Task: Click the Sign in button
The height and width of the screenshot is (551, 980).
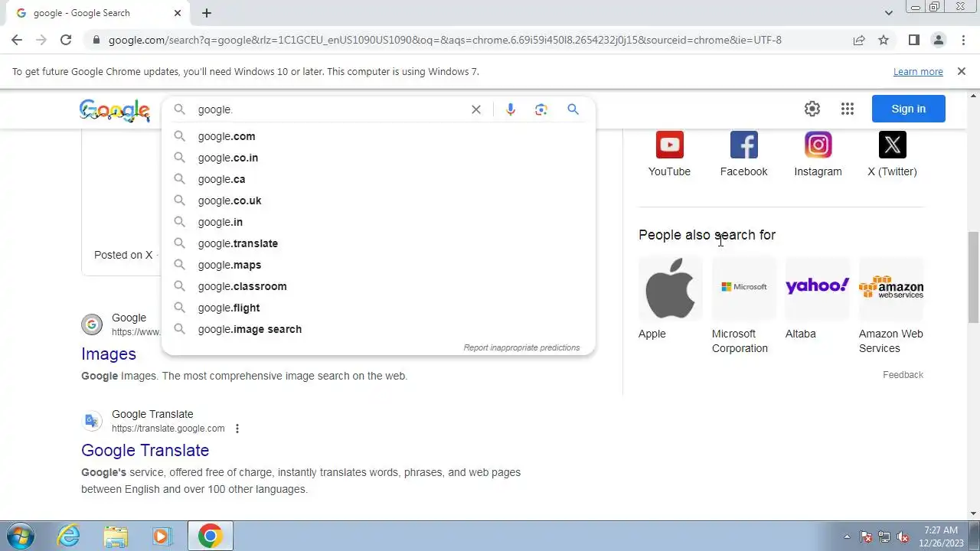Action: pyautogui.click(x=909, y=109)
